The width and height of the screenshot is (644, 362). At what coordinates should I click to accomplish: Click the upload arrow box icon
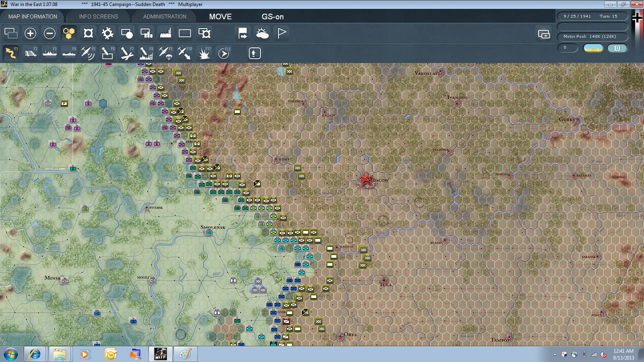pyautogui.click(x=254, y=53)
